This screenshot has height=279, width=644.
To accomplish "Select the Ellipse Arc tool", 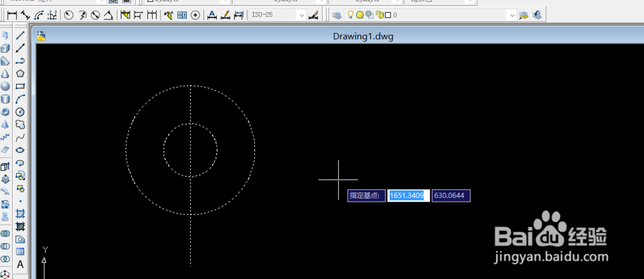I will (x=20, y=163).
